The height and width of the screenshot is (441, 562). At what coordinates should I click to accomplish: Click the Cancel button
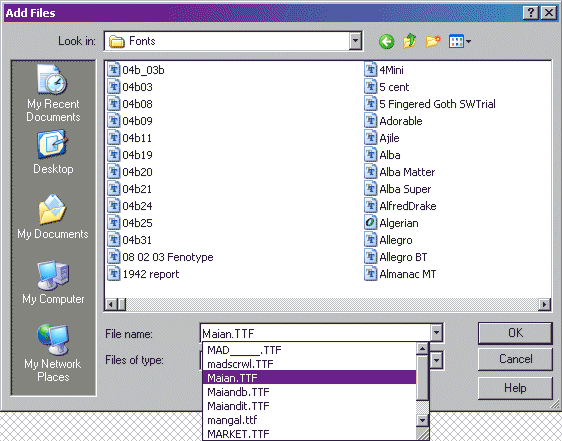point(515,359)
